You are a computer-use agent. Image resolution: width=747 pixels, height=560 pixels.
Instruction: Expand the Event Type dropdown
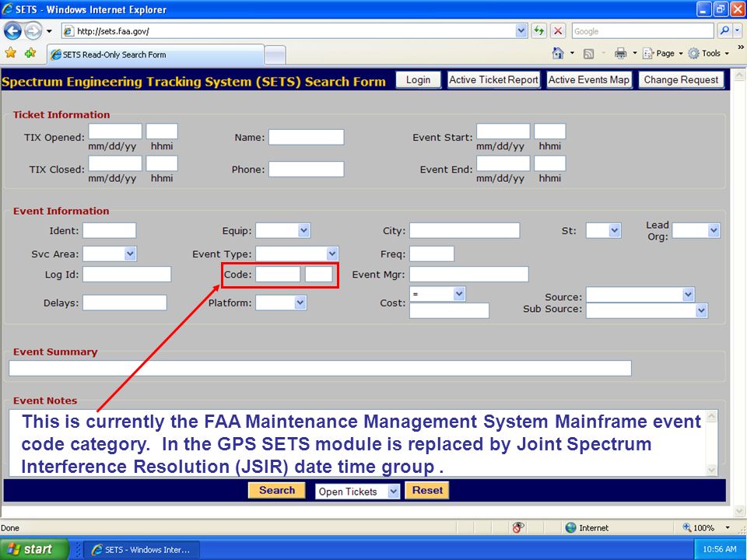pyautogui.click(x=332, y=254)
